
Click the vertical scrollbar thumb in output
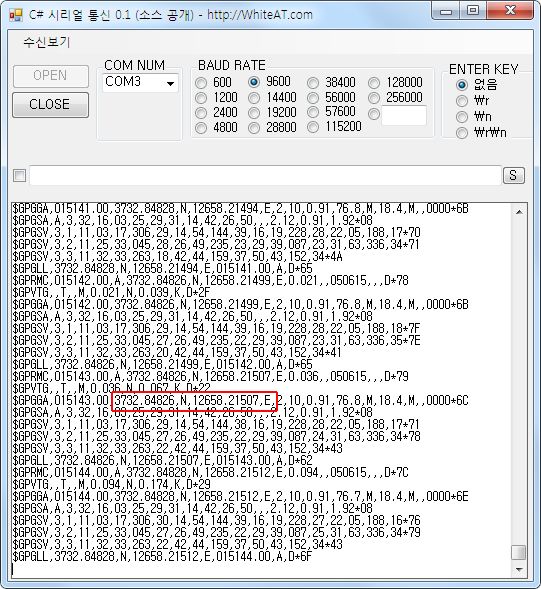point(519,552)
